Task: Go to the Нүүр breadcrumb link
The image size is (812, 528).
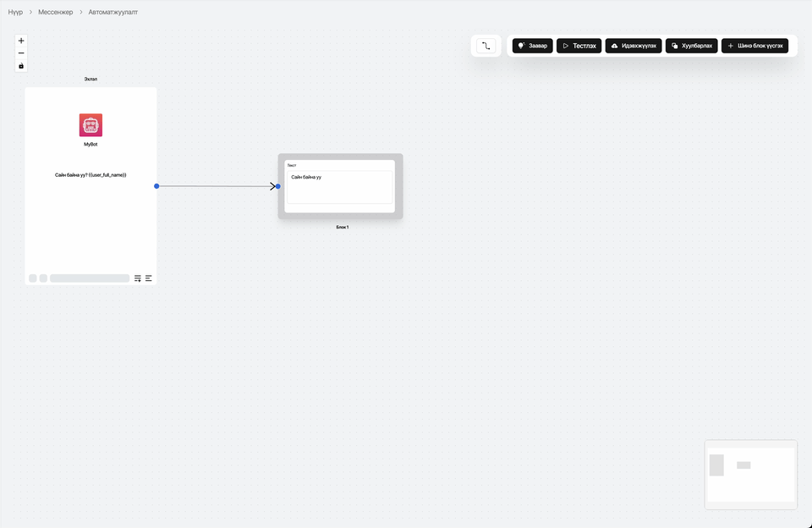Action: pyautogui.click(x=16, y=13)
